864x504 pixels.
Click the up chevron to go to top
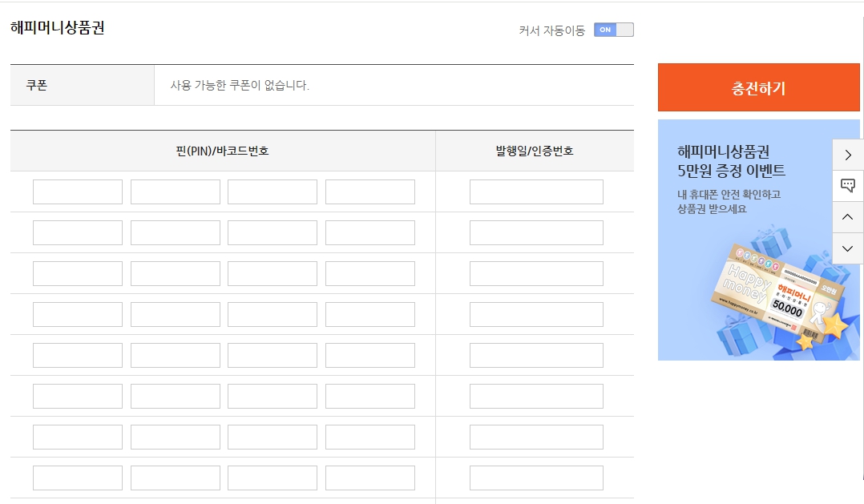847,217
